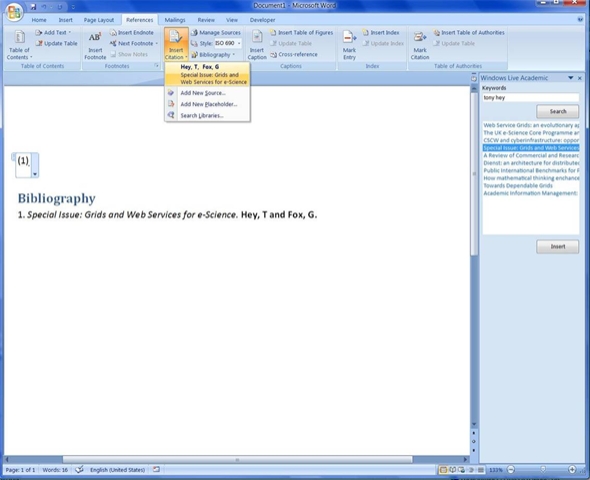The width and height of the screenshot is (590, 480).
Task: Click the horizontal scrollbar
Action: coord(237,459)
